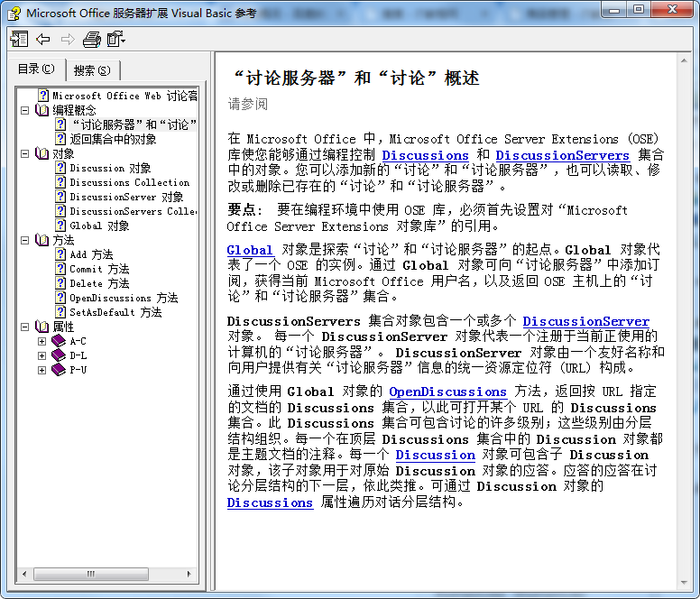700x599 pixels.
Task: Click the open book icon beside 方法
Action: [41, 240]
